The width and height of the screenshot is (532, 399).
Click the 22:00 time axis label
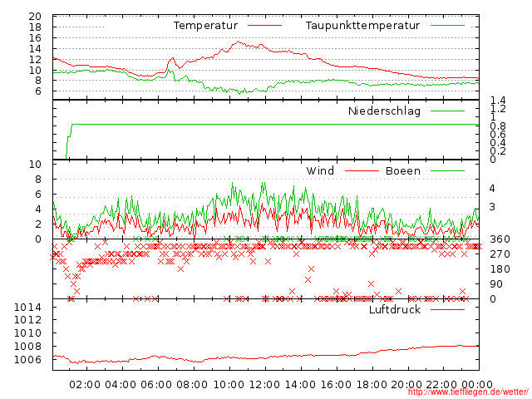tap(441, 384)
